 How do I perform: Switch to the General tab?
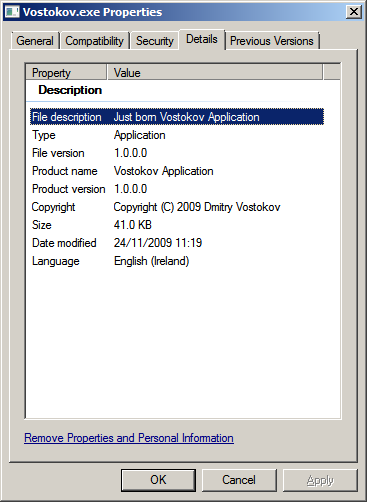click(x=35, y=41)
